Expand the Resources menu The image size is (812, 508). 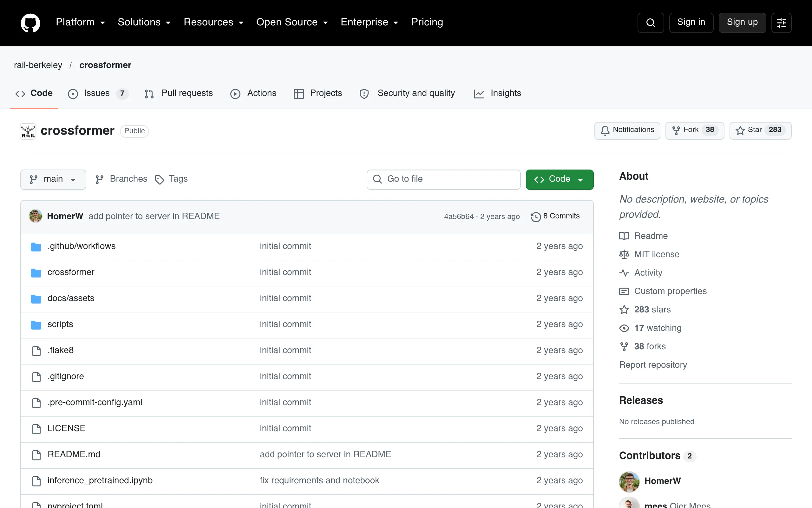(213, 22)
